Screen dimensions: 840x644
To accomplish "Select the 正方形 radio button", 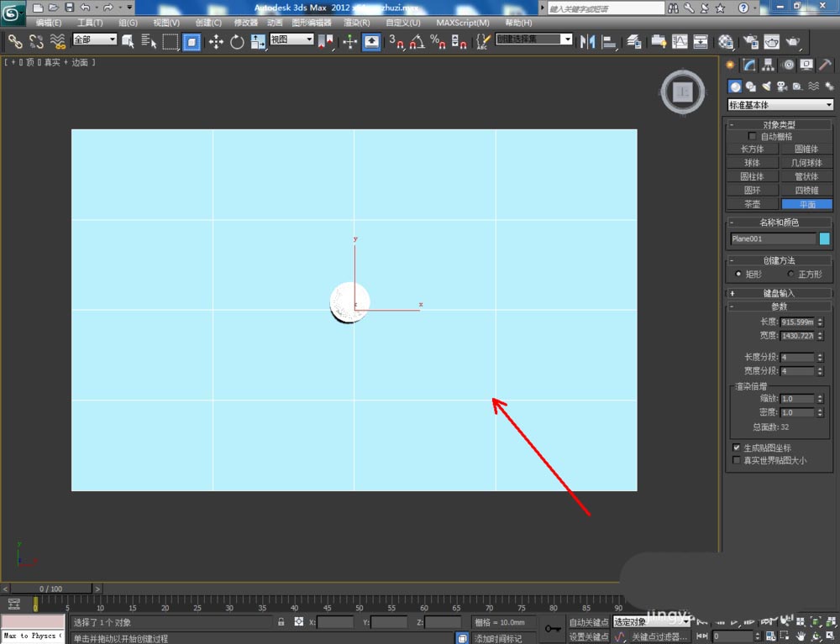I will pyautogui.click(x=790, y=275).
